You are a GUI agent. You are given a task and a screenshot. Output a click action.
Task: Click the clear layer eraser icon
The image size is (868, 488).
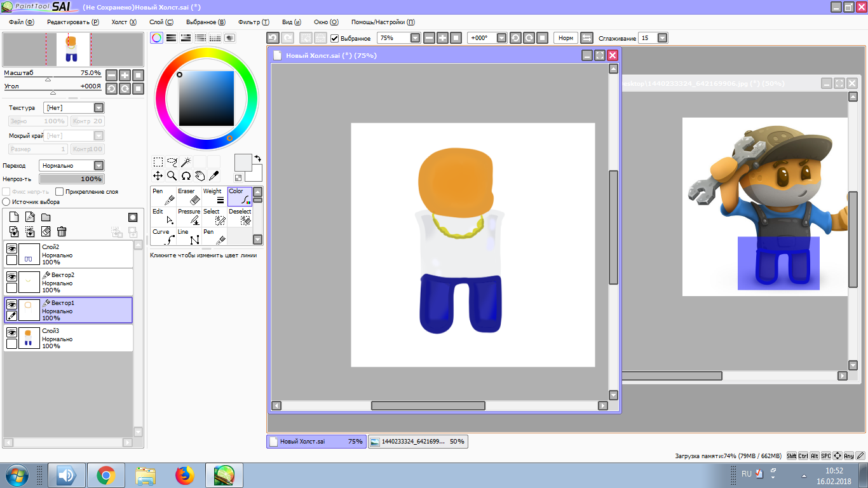[x=46, y=232]
